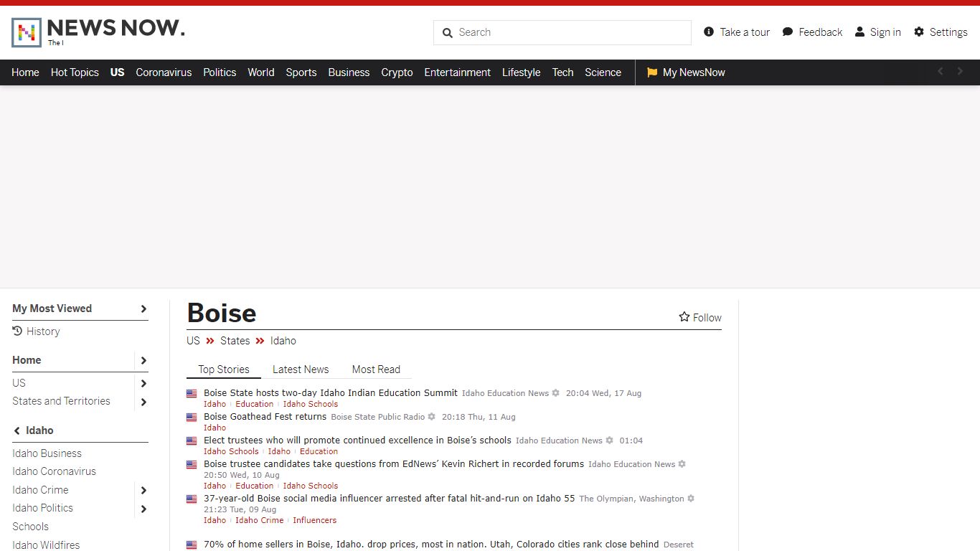Expand the US sidebar item arrow

tap(143, 384)
